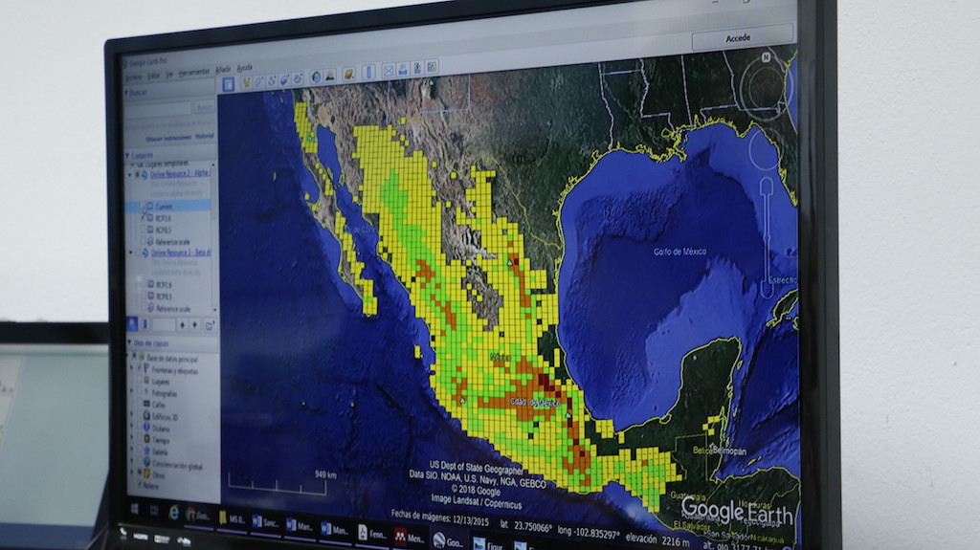Image resolution: width=980 pixels, height=550 pixels.
Task: Click the Email envelope toolbar icon
Action: [x=389, y=71]
